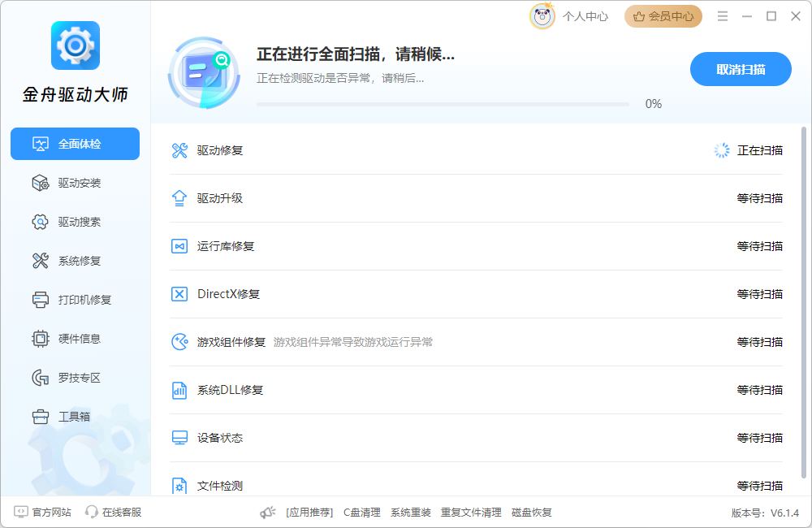Viewport: 812px width, 528px height.
Task: Open 驱动搜索 from the sidebar
Action: tap(39, 221)
